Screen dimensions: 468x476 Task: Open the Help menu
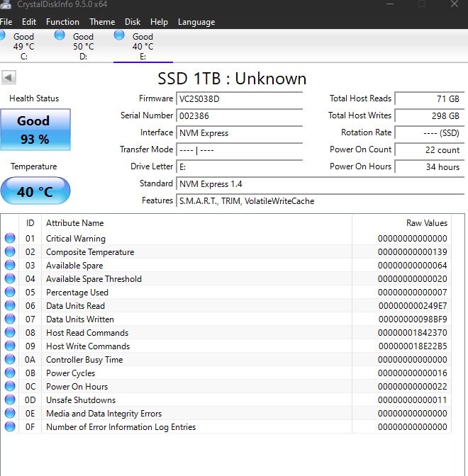click(x=159, y=22)
